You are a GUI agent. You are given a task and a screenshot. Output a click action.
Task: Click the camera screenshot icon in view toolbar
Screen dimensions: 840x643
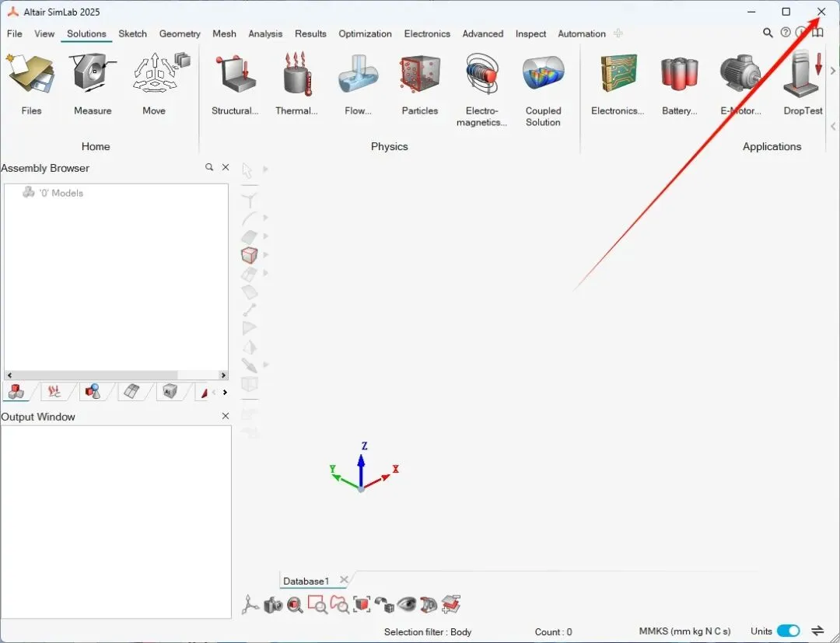(x=273, y=605)
